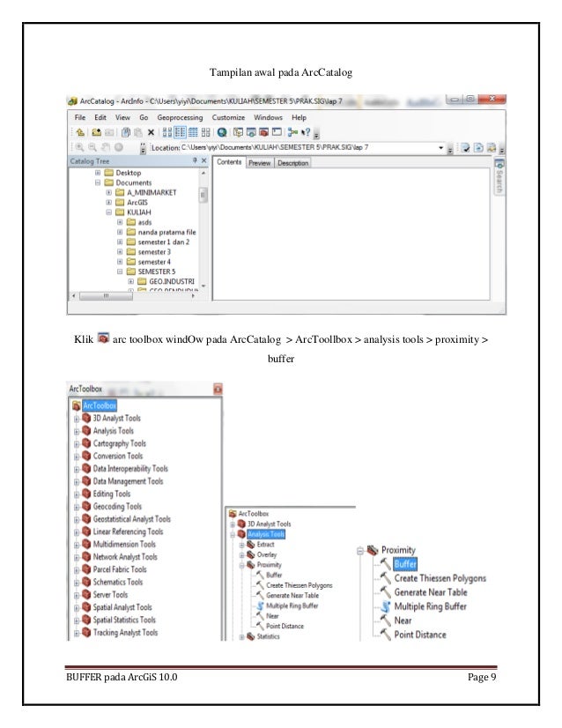
Task: Expand the Desktop folder node
Action: (98, 173)
